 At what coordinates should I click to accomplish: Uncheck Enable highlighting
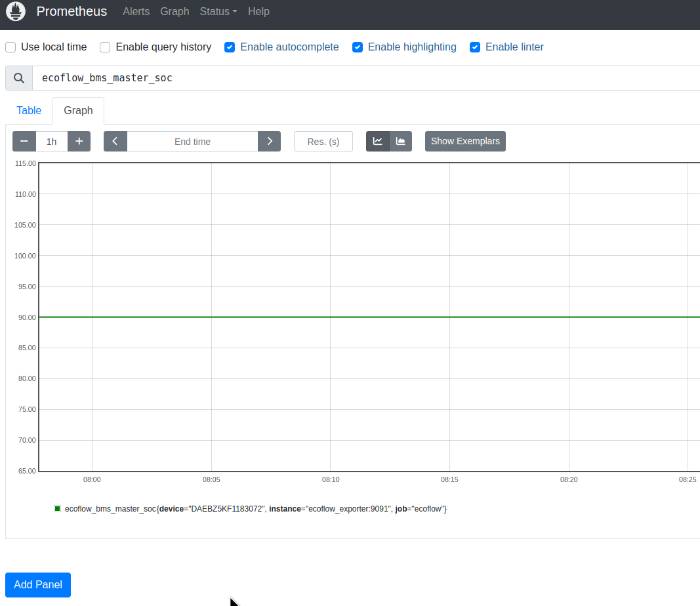coord(357,47)
